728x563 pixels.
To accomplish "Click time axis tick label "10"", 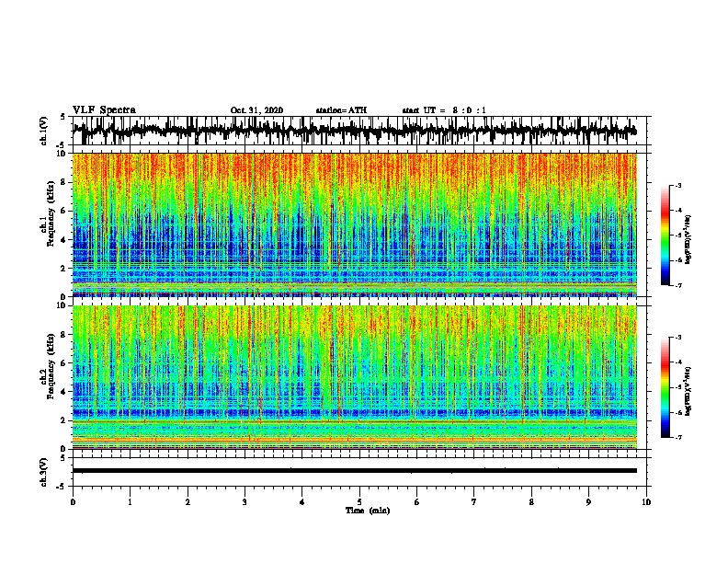I will click(646, 502).
